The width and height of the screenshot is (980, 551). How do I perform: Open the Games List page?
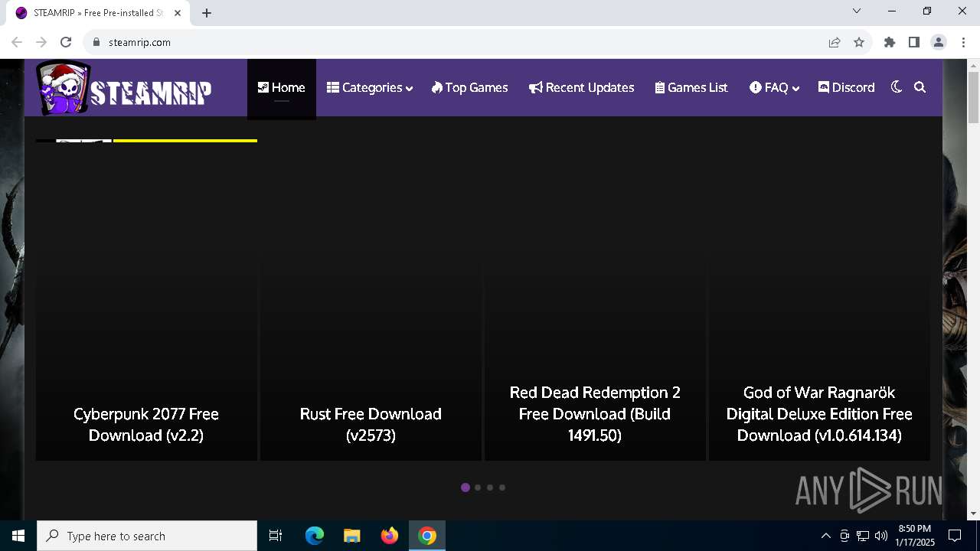691,88
